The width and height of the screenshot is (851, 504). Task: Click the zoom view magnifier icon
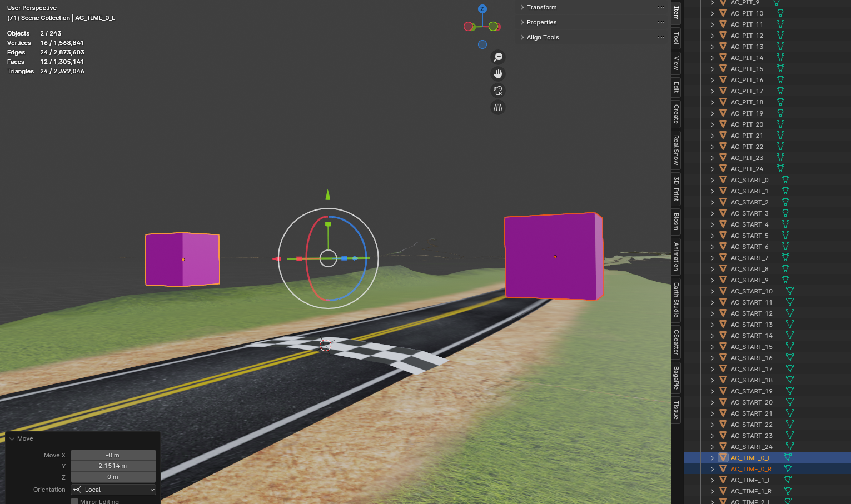(x=498, y=57)
